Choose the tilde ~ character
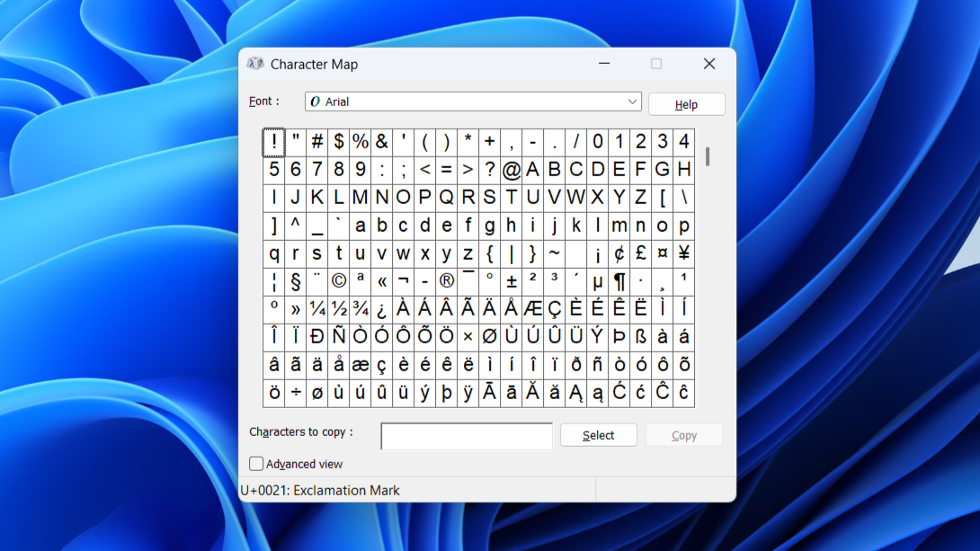The width and height of the screenshot is (980, 551). 555,253
